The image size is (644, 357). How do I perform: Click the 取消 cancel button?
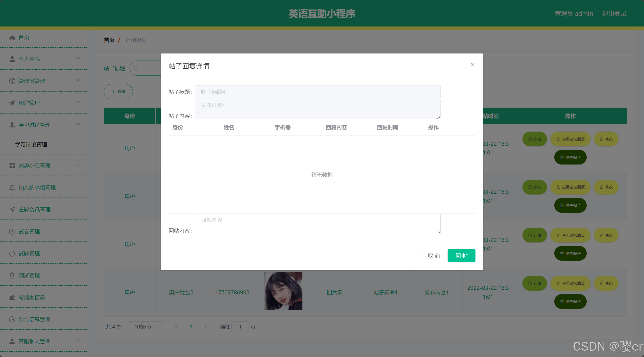pyautogui.click(x=434, y=256)
